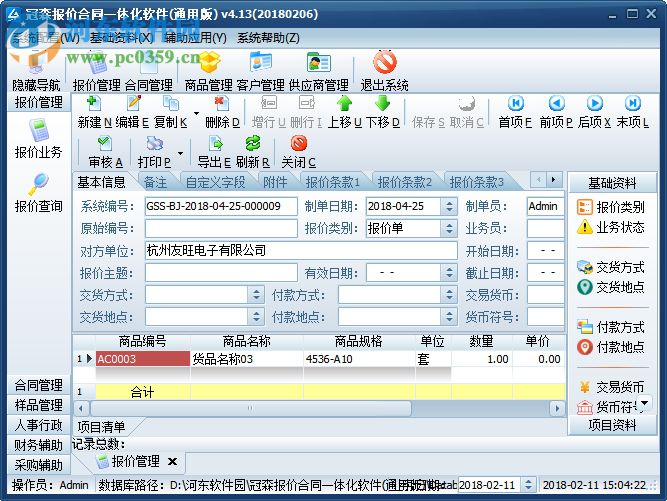Click the 关闭 C close icon

[x=299, y=144]
